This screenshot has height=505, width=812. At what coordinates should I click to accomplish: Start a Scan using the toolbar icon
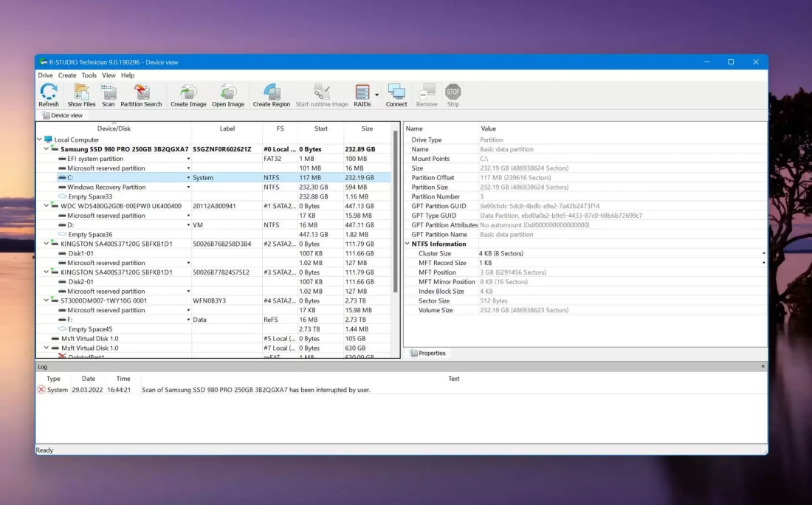click(x=109, y=95)
